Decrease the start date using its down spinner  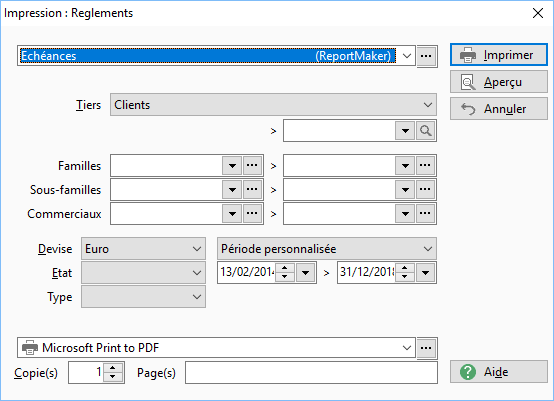(x=285, y=277)
